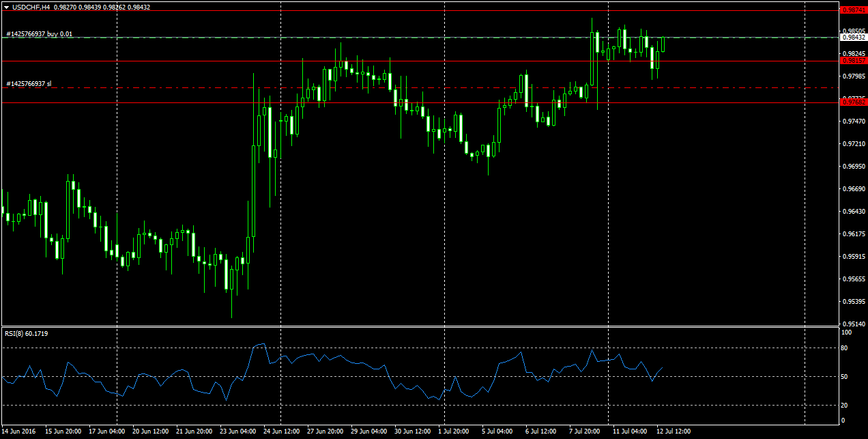Select the '#1425766937 sl' stop-loss label

[x=29, y=83]
